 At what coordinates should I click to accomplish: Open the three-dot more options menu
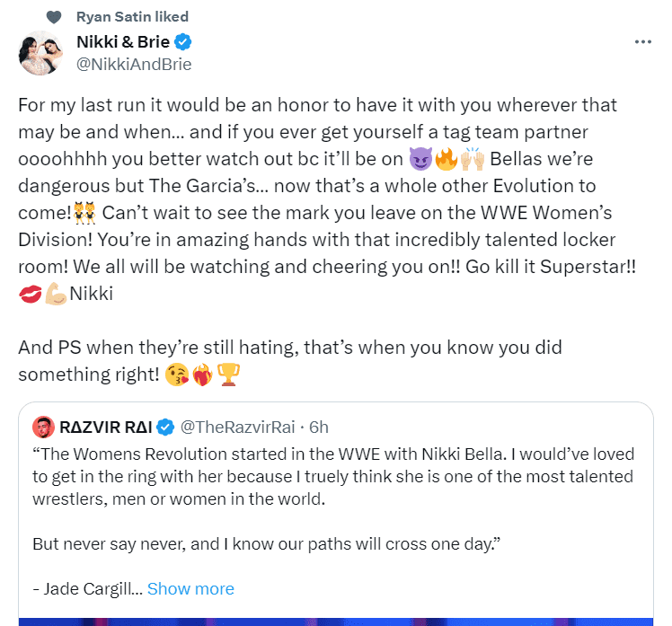(642, 42)
